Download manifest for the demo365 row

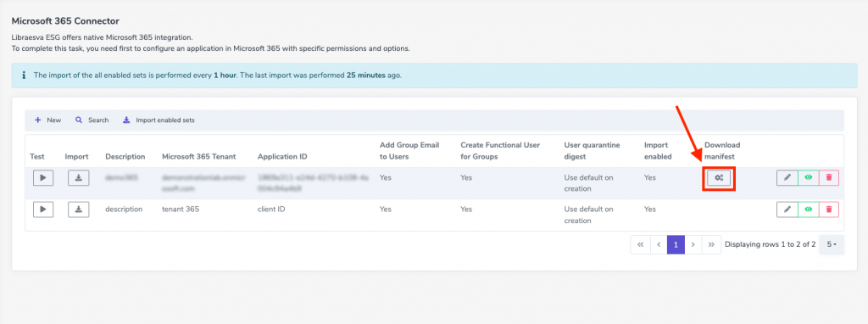(x=719, y=178)
